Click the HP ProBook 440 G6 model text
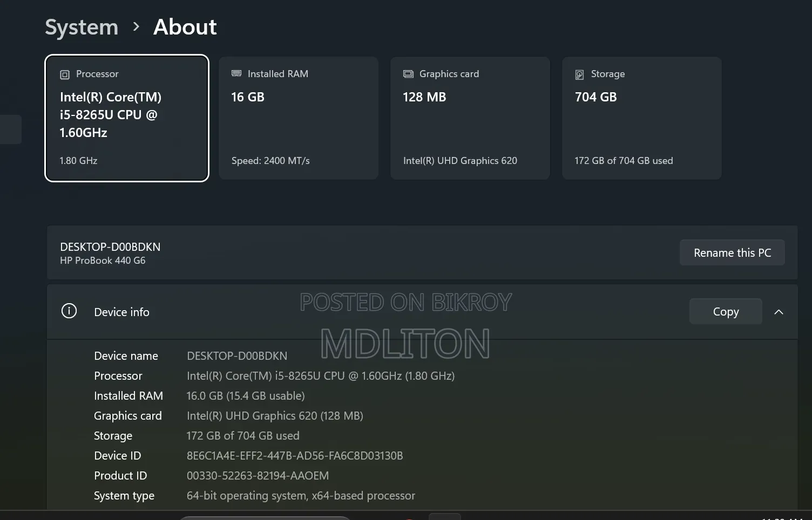 click(103, 261)
